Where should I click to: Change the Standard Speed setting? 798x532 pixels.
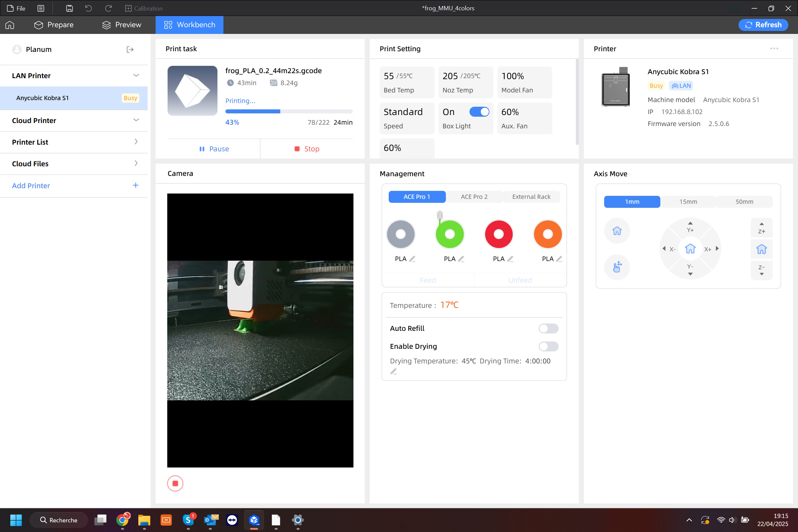[406, 118]
